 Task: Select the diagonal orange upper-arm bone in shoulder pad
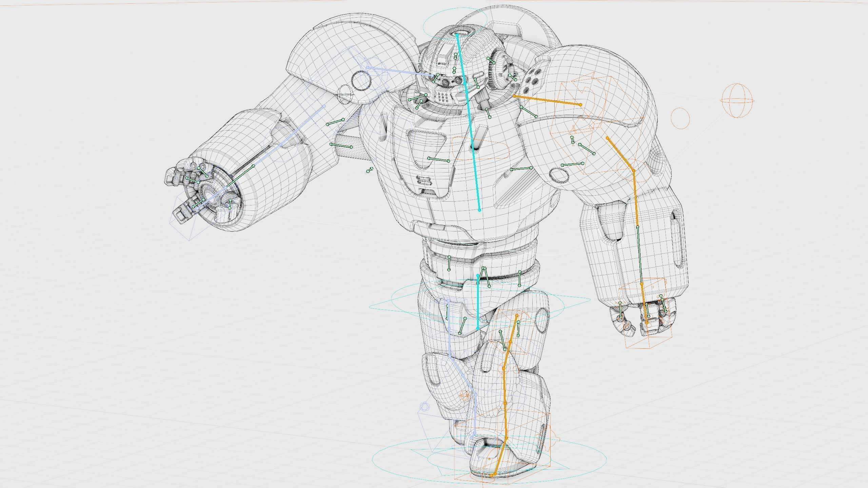(620, 154)
